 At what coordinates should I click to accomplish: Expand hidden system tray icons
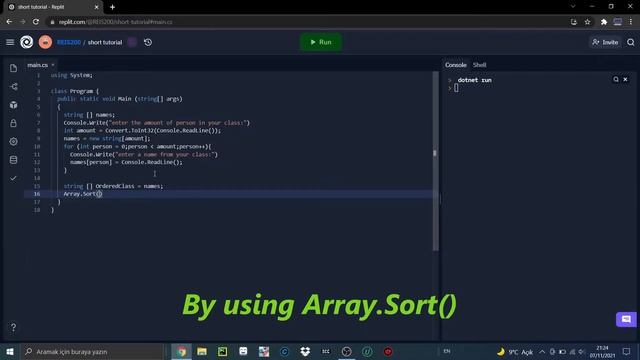click(542, 351)
